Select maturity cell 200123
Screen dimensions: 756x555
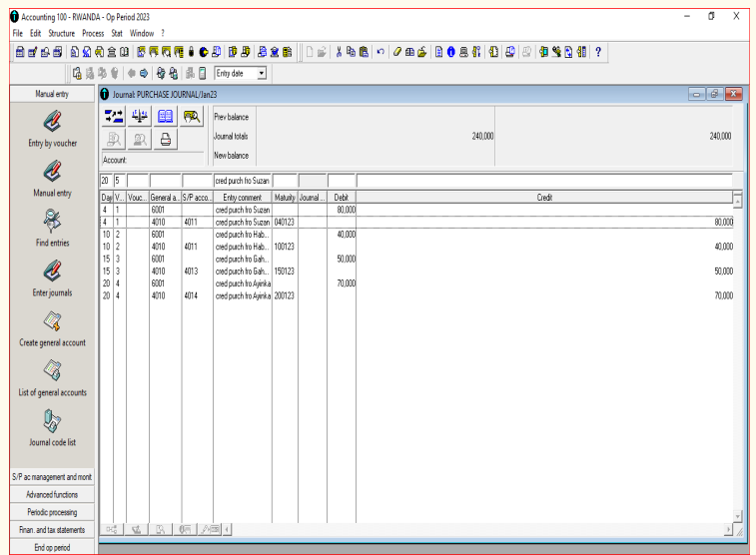click(285, 295)
